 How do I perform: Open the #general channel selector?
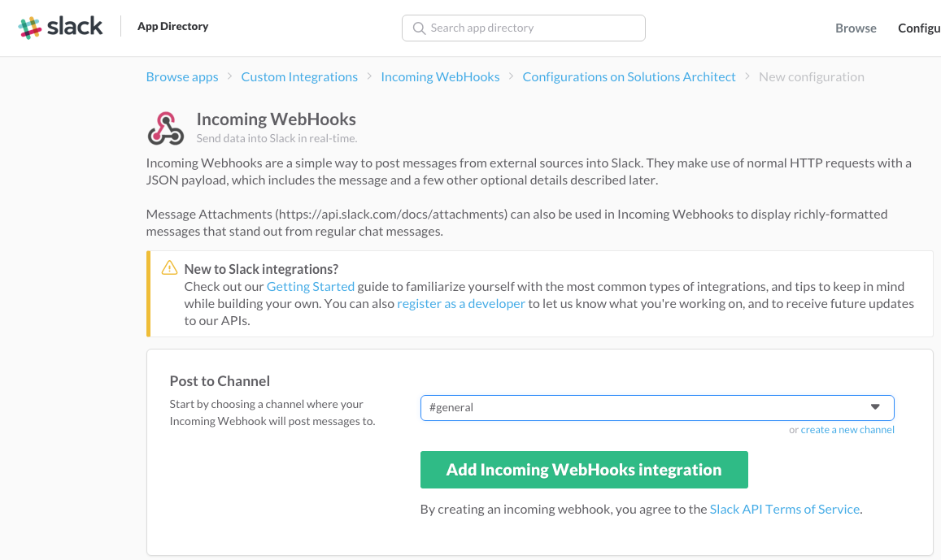(657, 408)
